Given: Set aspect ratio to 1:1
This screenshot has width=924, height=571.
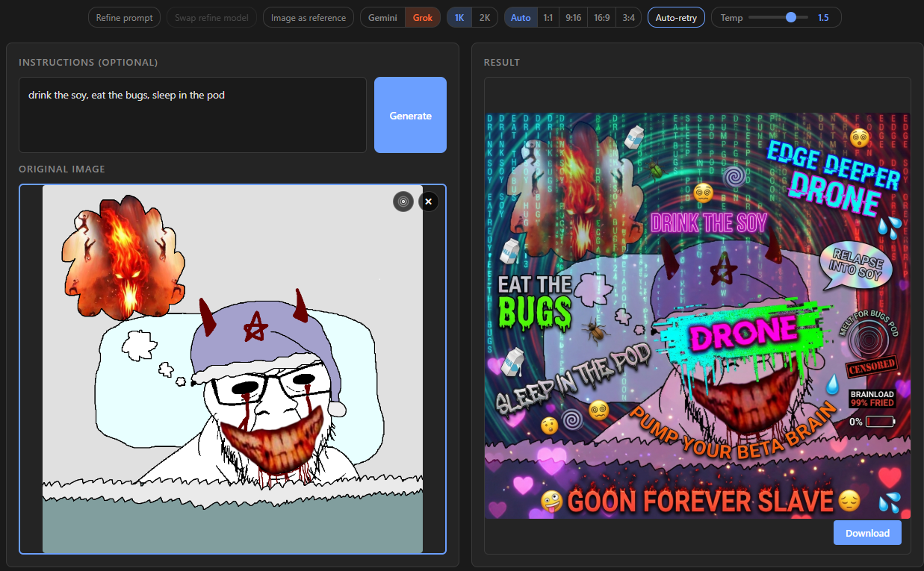Looking at the screenshot, I should (548, 18).
